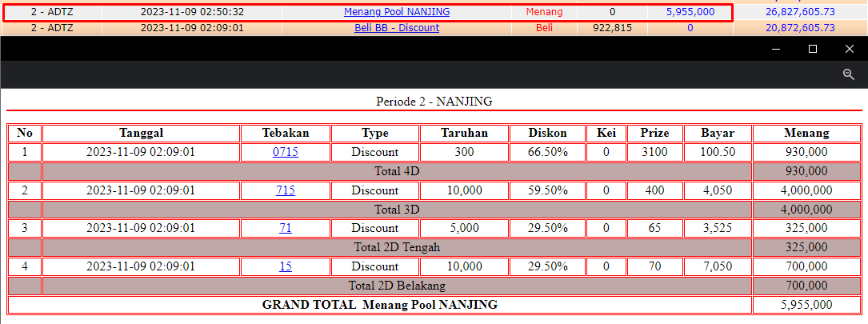This screenshot has height=324, width=868.
Task: Click the 922,815 value in Beli row
Action: pyautogui.click(x=612, y=28)
